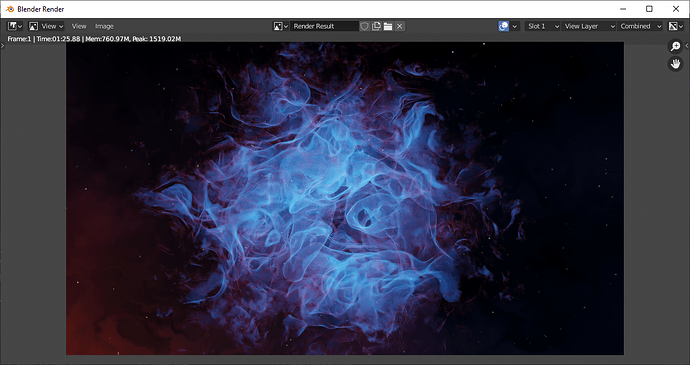This screenshot has width=690, height=365.
Task: Expand the left toolbar arrow
Action: click(x=3, y=46)
